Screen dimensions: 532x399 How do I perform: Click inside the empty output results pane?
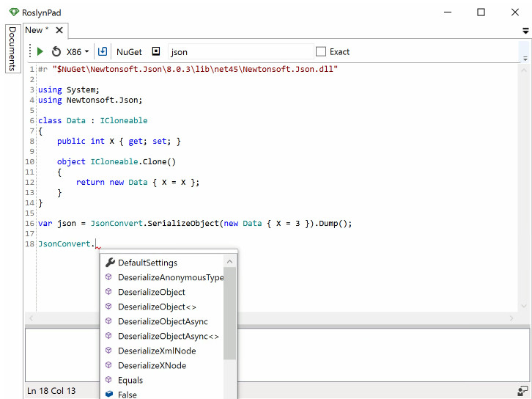277,355
